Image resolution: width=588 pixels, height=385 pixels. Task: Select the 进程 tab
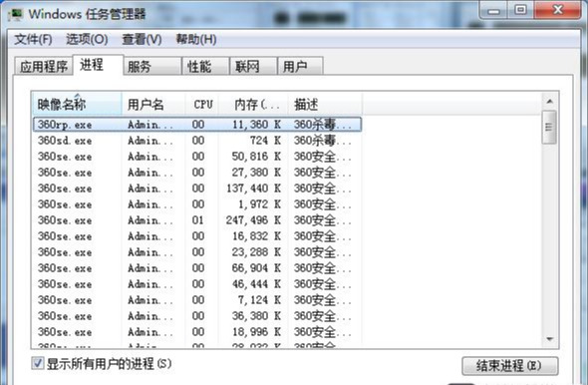click(x=98, y=65)
